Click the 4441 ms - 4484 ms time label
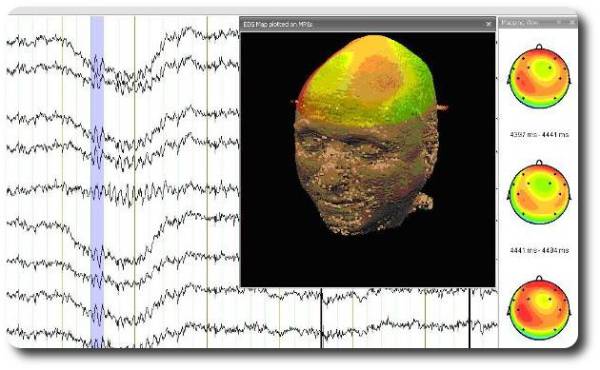Viewport: 600px width, 370px height. (x=539, y=250)
